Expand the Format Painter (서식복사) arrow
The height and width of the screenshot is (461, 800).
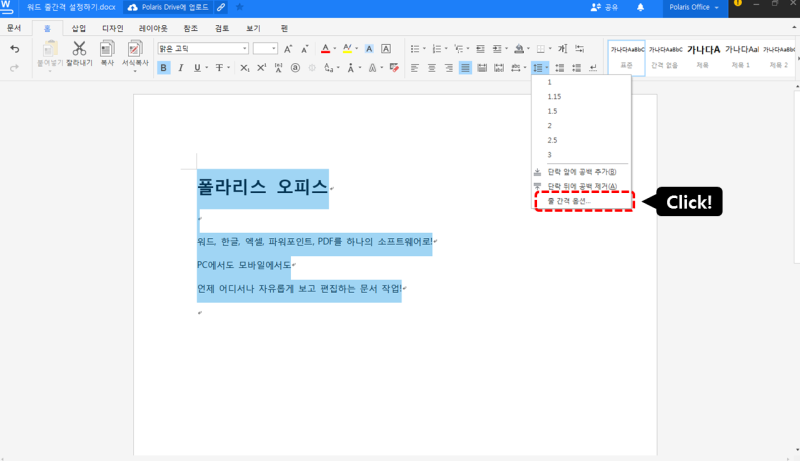[135, 71]
